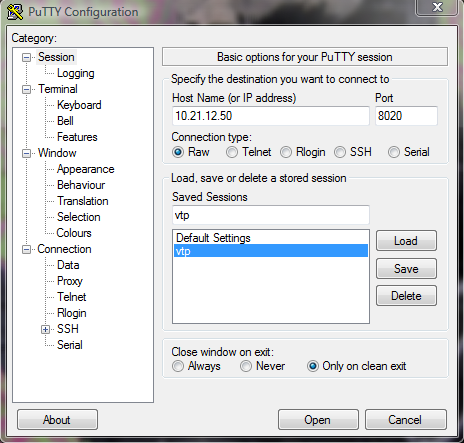The width and height of the screenshot is (464, 443).
Task: Collapse the Connection category node
Action: (x=26, y=249)
